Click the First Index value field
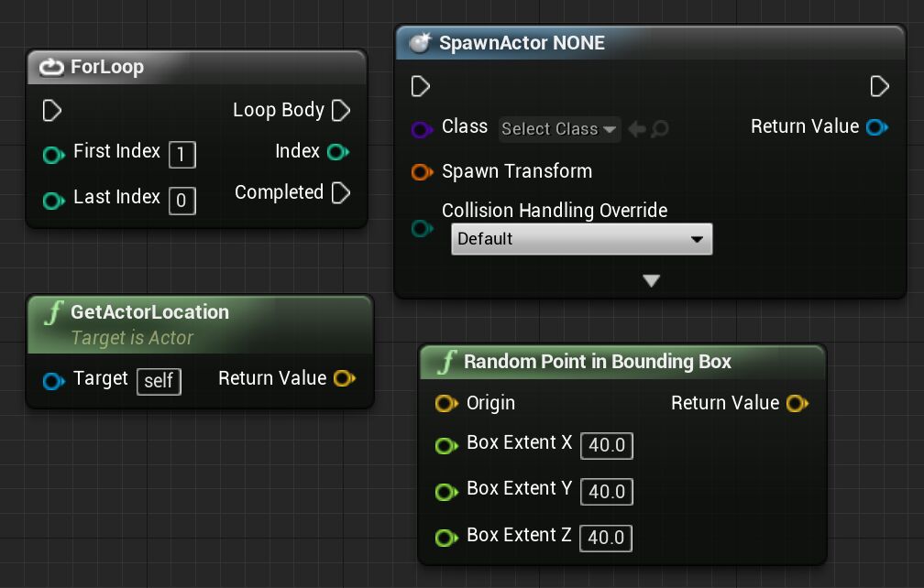The width and height of the screenshot is (924, 588). pyautogui.click(x=181, y=154)
